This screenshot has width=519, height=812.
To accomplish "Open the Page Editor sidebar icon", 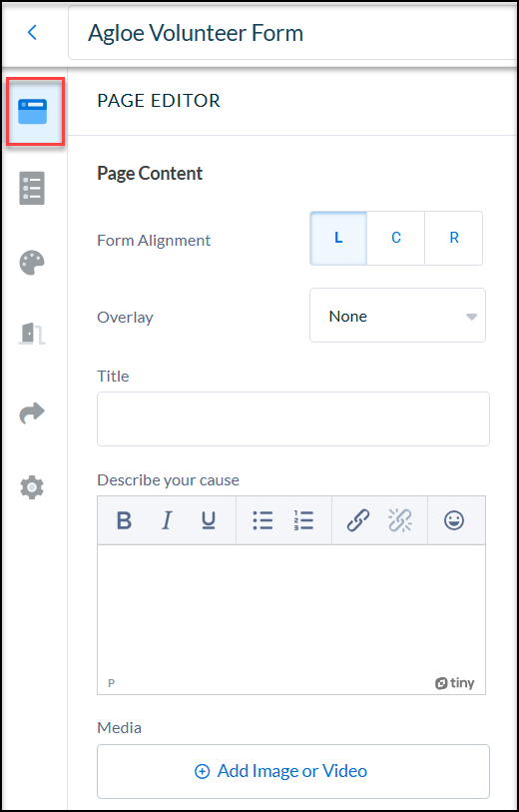I will [33, 111].
